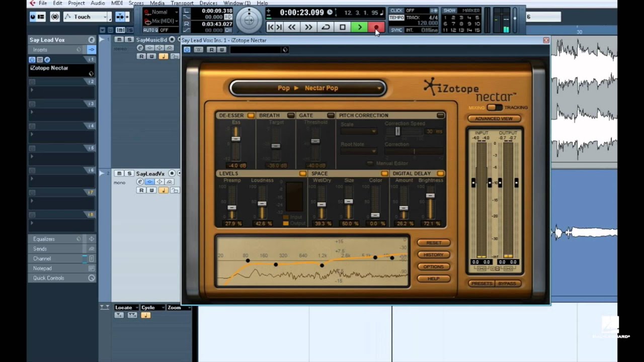This screenshot has width=644, height=362.
Task: Click the jog wheel in transport panel
Action: pos(249,20)
